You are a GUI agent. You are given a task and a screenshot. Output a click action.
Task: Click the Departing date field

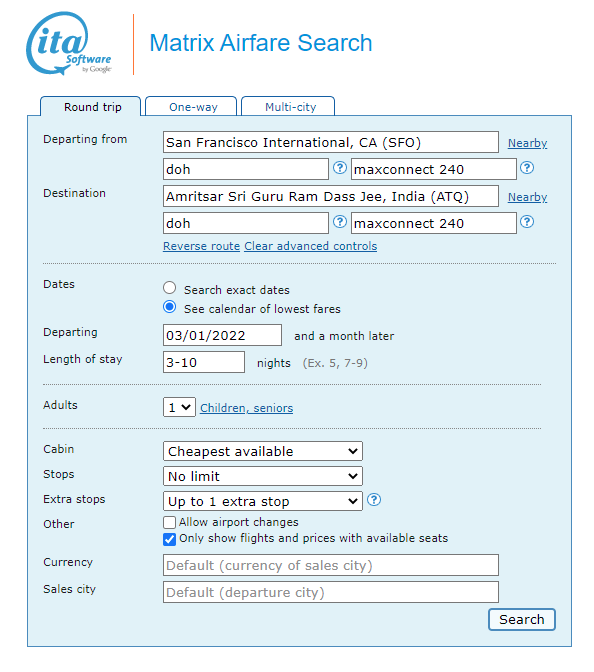pos(222,335)
